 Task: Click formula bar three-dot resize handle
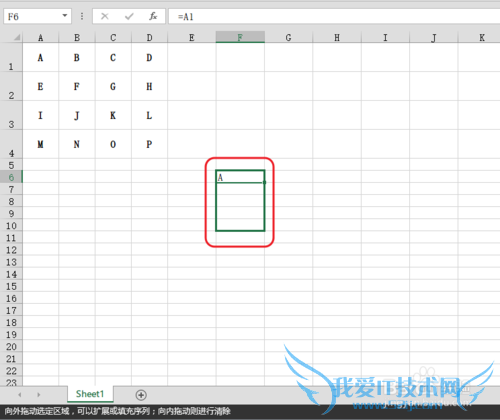[82, 16]
